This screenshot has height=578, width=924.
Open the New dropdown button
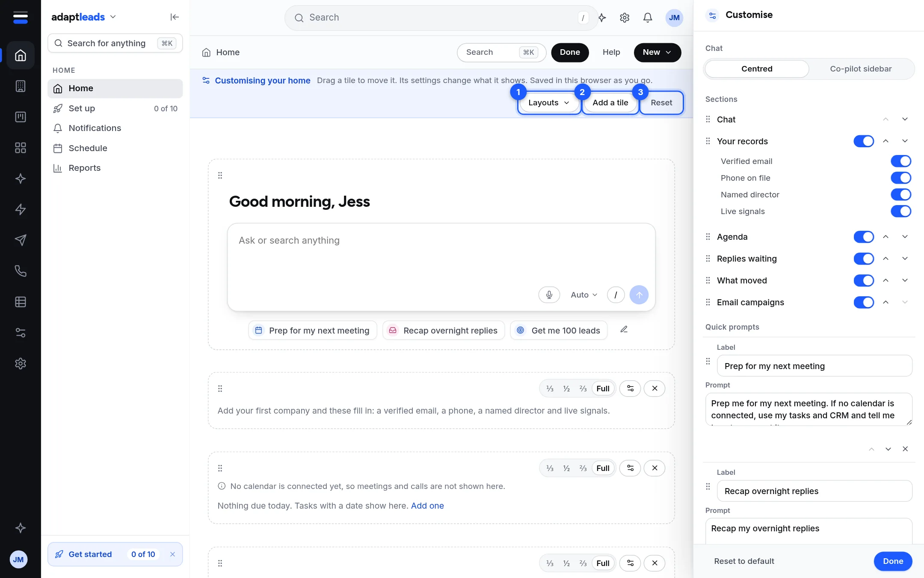tap(657, 52)
